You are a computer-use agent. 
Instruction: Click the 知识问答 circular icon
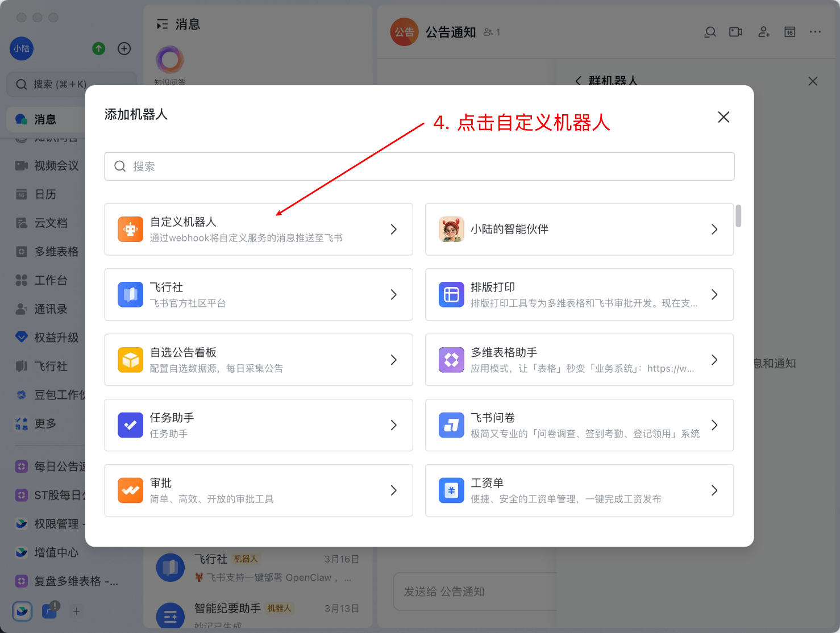point(170,60)
